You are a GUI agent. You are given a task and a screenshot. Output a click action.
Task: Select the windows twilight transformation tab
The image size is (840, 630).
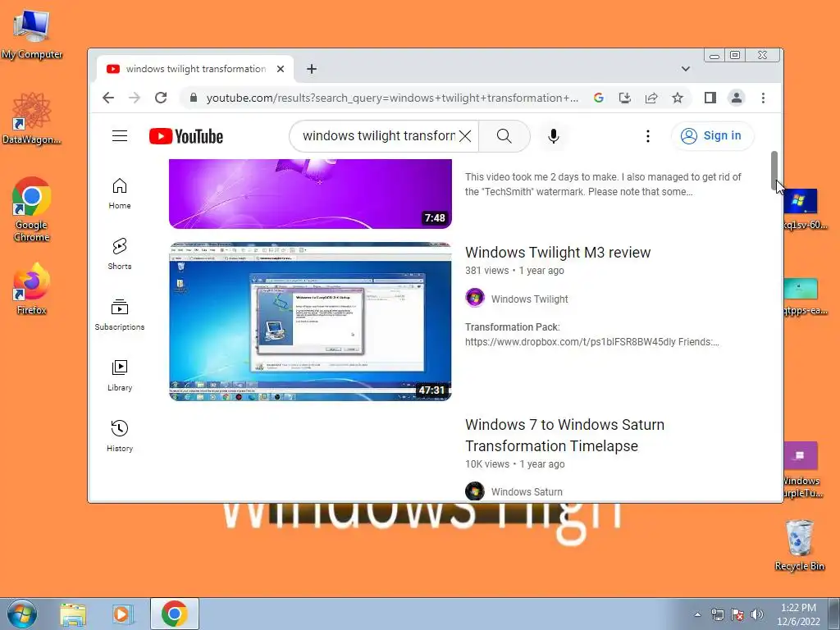[195, 69]
